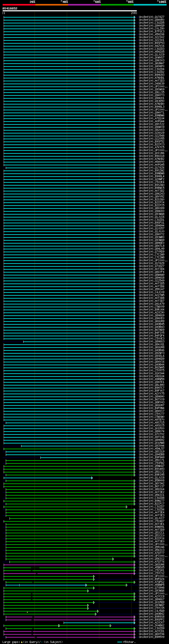Image resolution: width=169 pixels, height=644 pixels.
Task: Select hit label UniRef100_B9HU93
Action: (152, 75)
